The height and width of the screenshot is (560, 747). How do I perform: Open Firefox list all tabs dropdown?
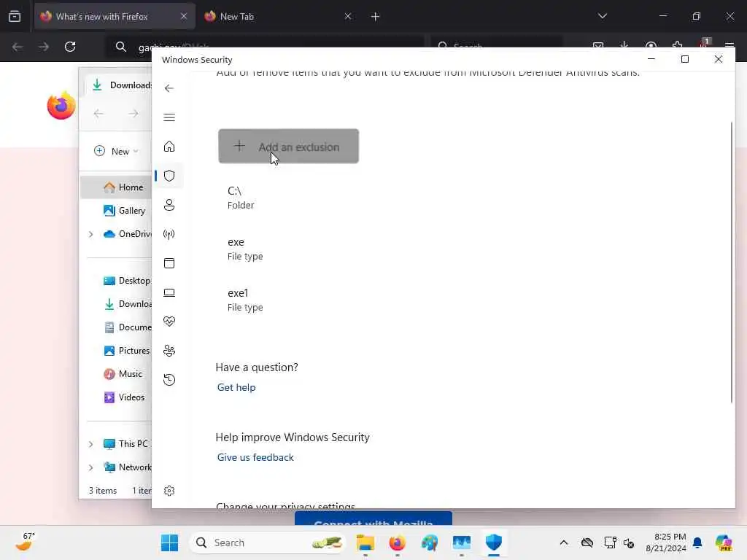[x=602, y=16]
